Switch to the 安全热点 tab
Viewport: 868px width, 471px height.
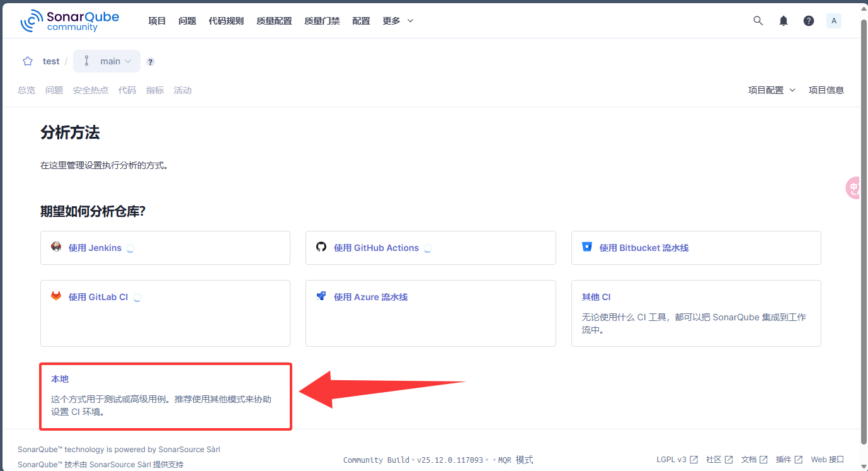91,90
